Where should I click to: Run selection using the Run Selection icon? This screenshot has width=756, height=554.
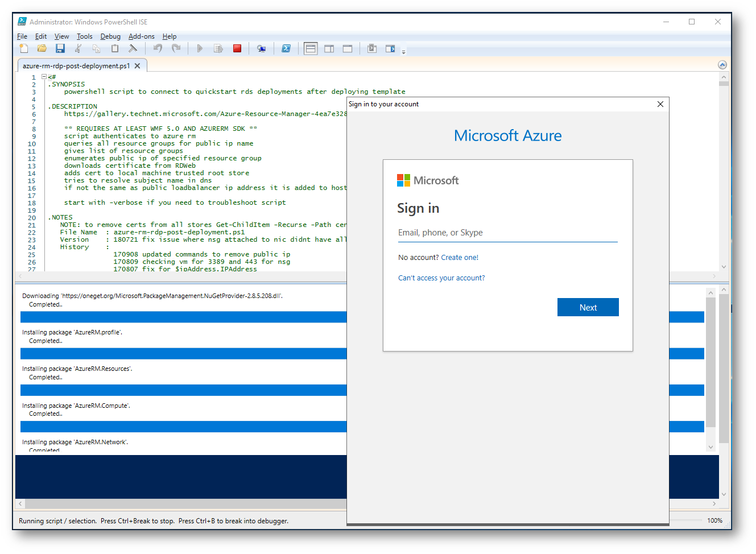click(218, 48)
